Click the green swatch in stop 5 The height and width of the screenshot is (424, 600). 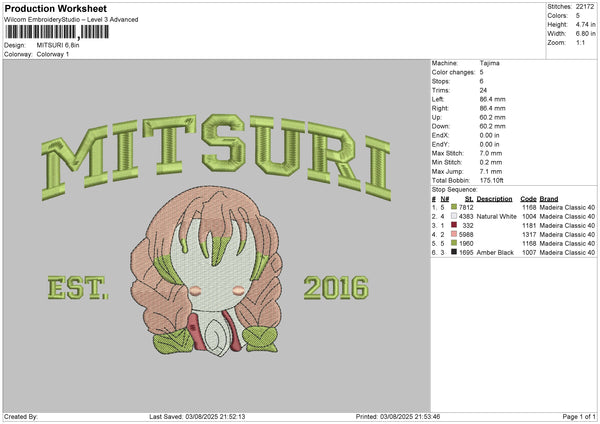[454, 244]
